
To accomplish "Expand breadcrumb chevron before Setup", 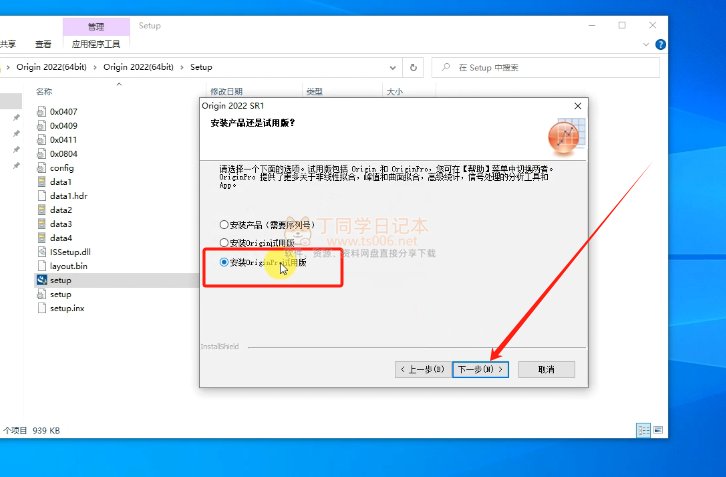I will 181,68.
